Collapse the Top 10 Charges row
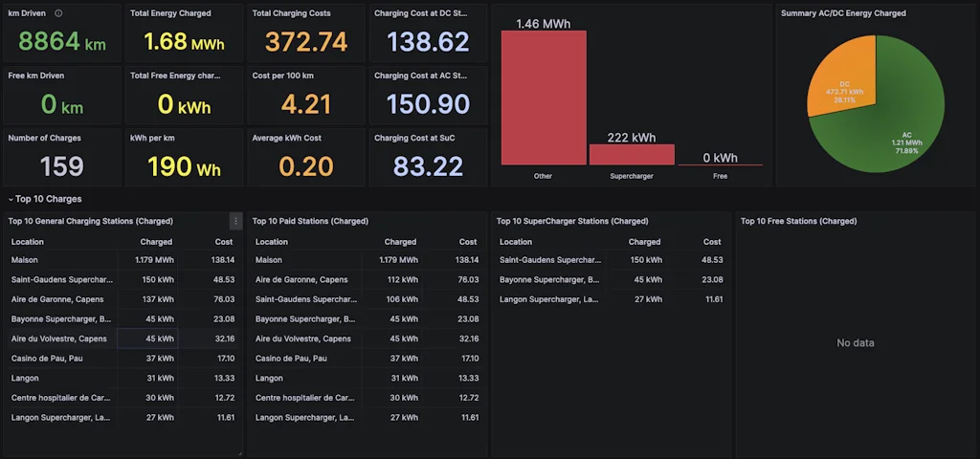Screen dimensions: 980x459 [11, 199]
